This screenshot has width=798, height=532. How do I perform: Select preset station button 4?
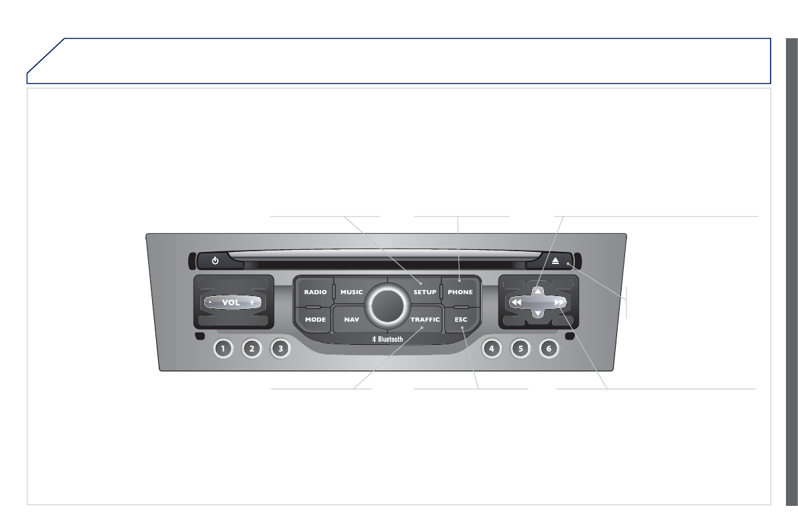(492, 348)
